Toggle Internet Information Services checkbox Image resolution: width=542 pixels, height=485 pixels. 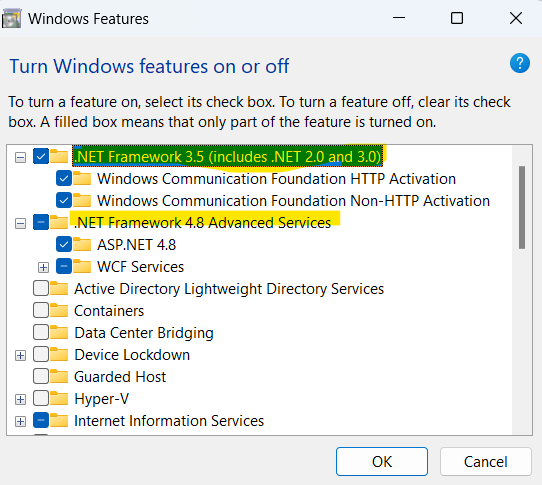pos(41,421)
